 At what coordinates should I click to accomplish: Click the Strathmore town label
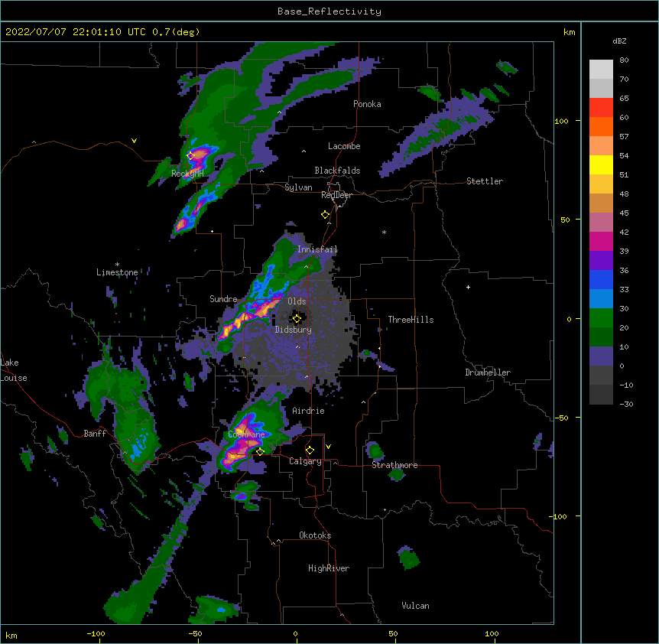[x=394, y=465]
